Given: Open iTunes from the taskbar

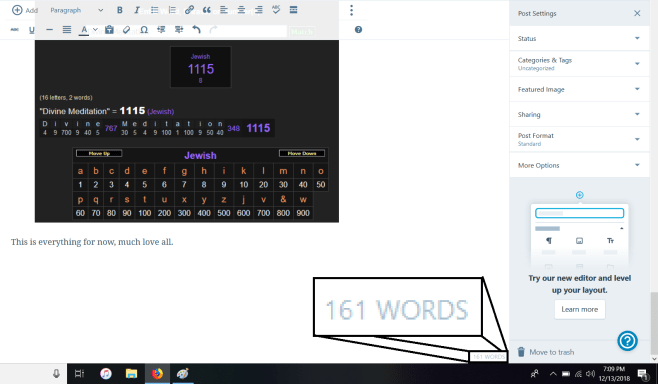Looking at the screenshot, I should point(106,374).
